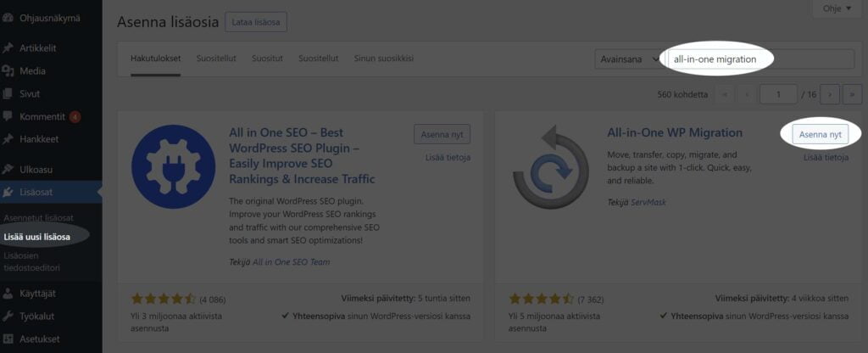Install All-in-One WP Migration with Asenna nyt
Viewport: 868px width, 353px height.
(x=820, y=135)
